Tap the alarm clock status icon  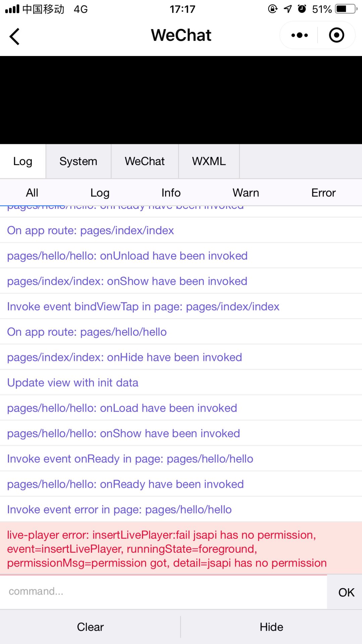point(302,9)
